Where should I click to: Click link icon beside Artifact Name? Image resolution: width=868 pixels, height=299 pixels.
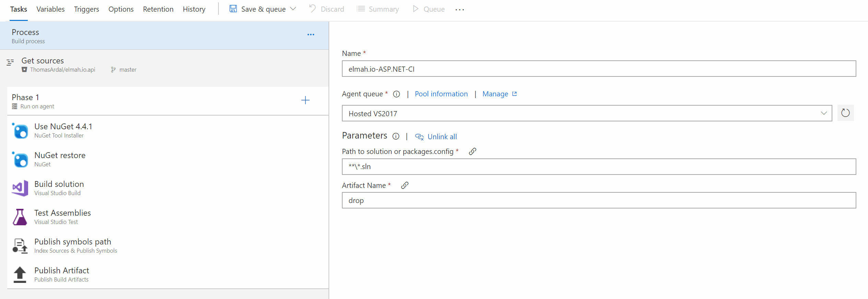[x=405, y=186]
